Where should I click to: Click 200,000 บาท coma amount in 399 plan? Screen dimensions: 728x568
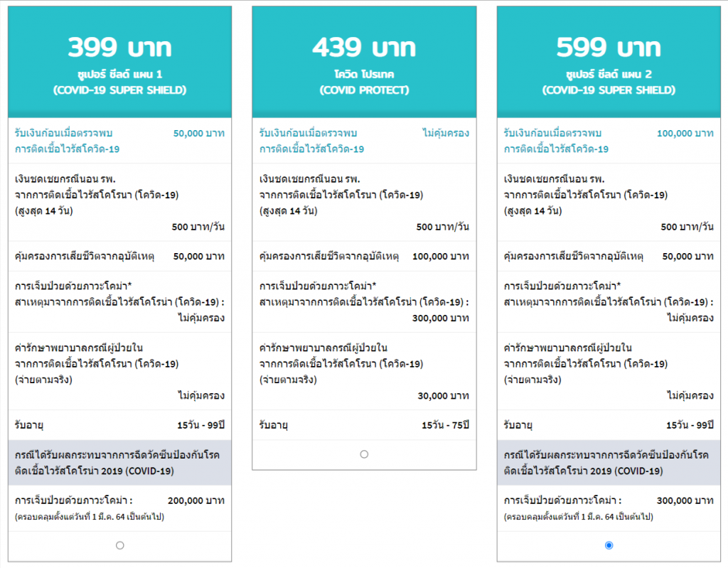[196, 500]
